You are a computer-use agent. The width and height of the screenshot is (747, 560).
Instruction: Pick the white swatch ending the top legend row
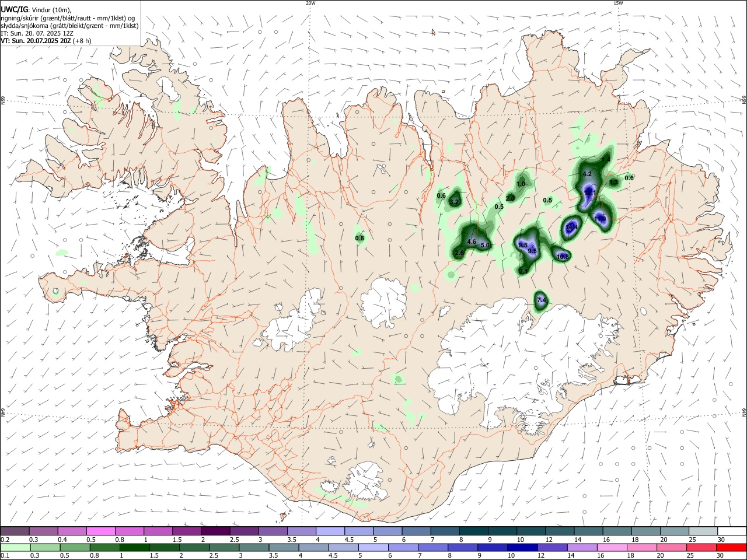click(x=731, y=531)
